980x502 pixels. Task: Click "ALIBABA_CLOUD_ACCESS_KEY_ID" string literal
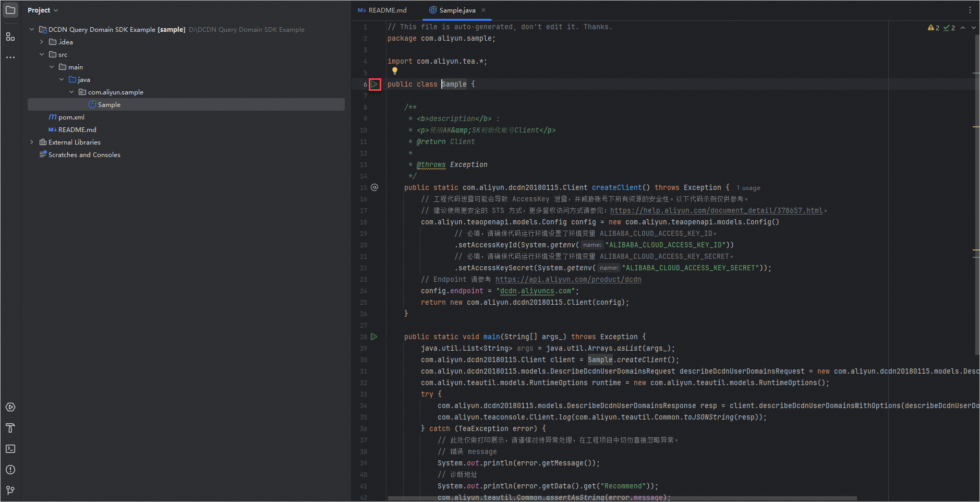tap(665, 245)
